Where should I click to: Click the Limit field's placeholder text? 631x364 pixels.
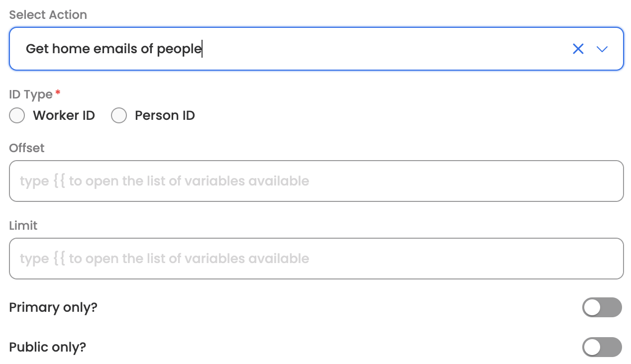[x=164, y=259]
